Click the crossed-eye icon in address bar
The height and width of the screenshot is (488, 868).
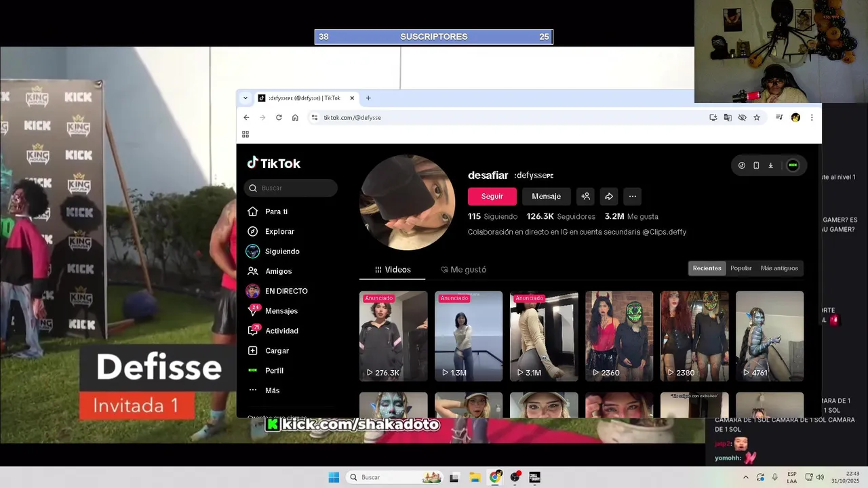[742, 117]
